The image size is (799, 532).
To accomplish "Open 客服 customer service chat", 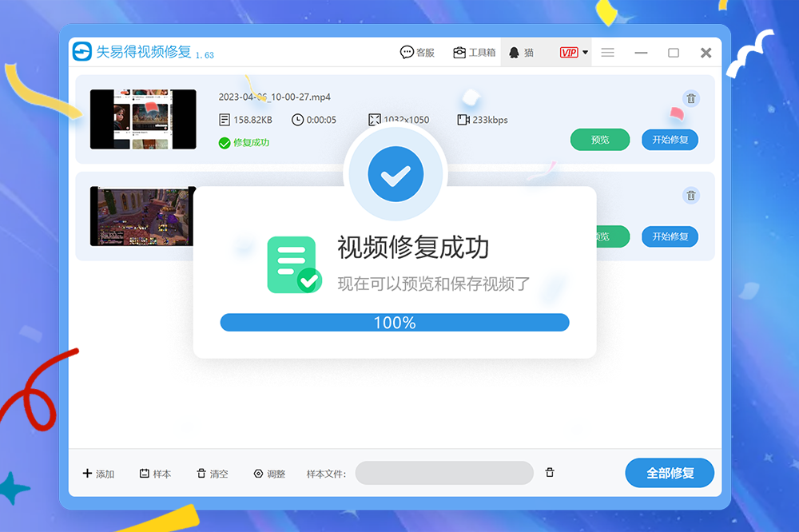I will tap(417, 53).
